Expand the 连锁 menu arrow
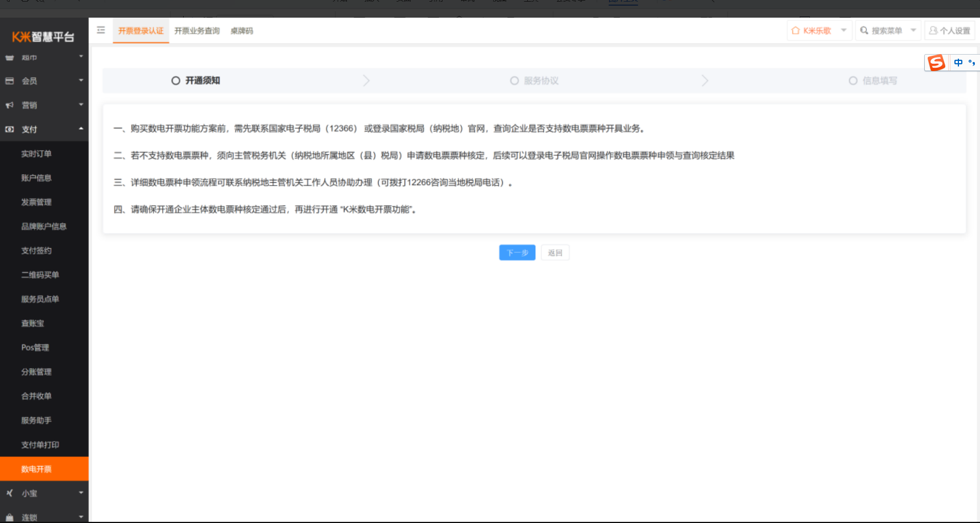 click(x=81, y=517)
